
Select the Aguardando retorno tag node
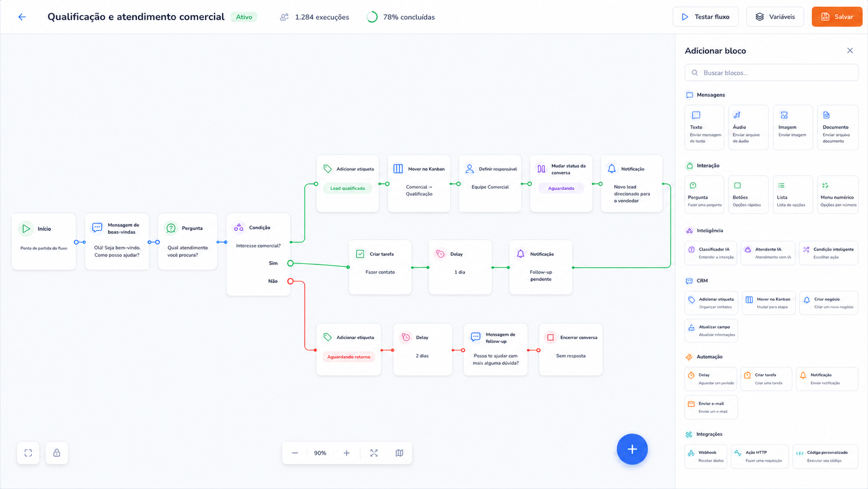pos(348,350)
